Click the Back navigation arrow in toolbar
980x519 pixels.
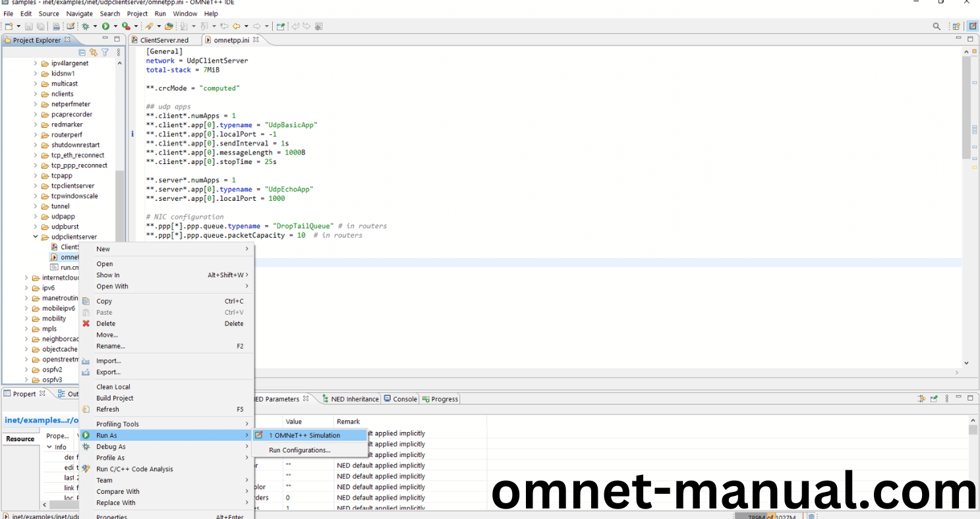pos(237,26)
